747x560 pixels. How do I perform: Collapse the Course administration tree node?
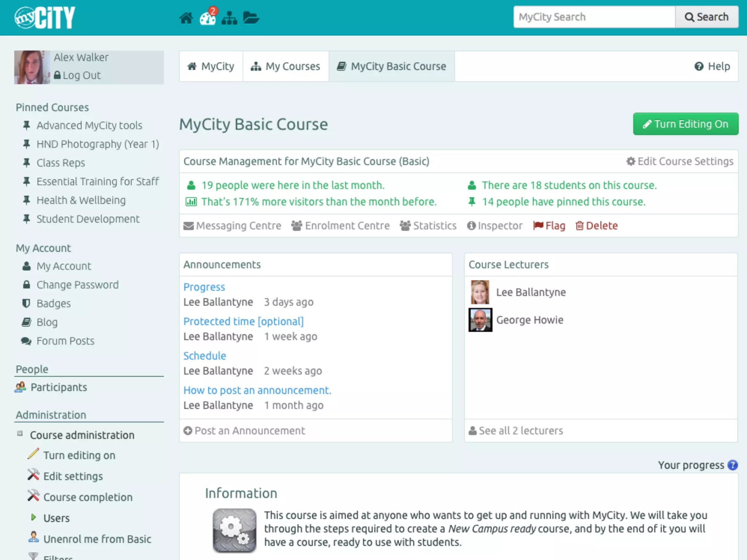click(20, 433)
